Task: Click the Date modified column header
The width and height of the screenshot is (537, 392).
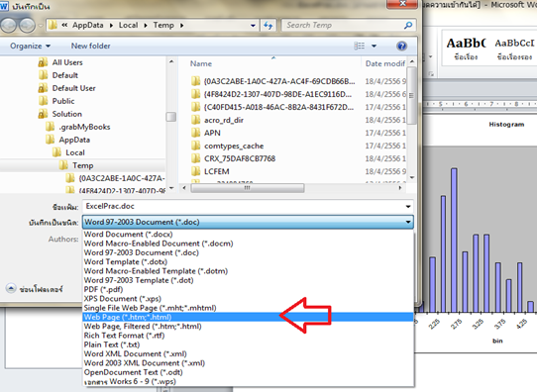Action: point(385,63)
